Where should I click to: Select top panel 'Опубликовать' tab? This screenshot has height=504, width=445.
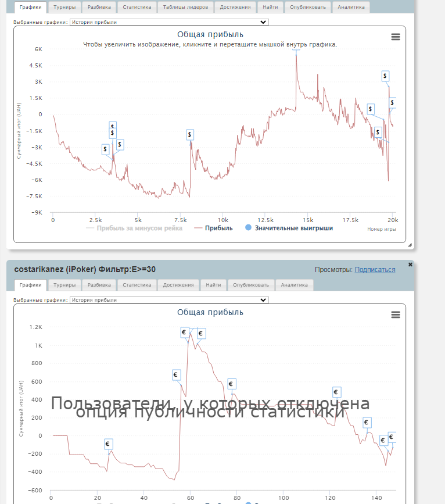tap(308, 7)
